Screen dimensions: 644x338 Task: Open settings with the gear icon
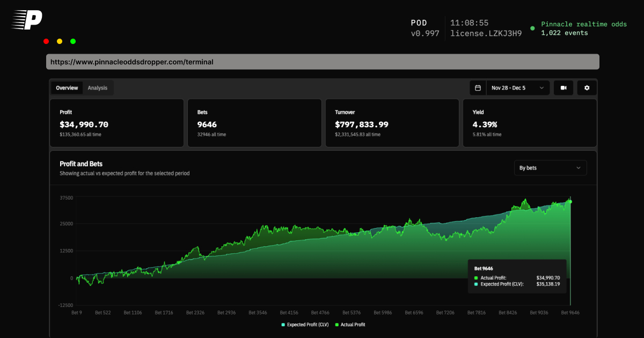[x=587, y=88]
